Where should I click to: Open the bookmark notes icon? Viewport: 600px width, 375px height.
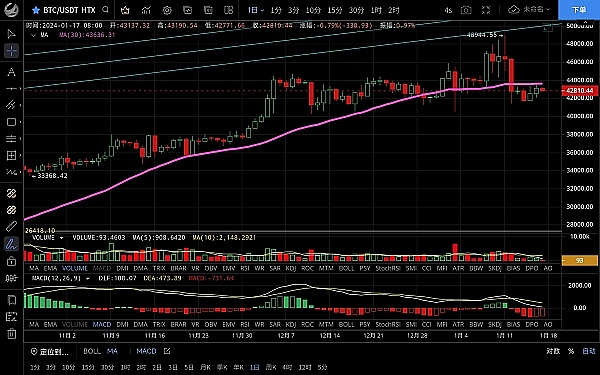[x=11, y=300]
